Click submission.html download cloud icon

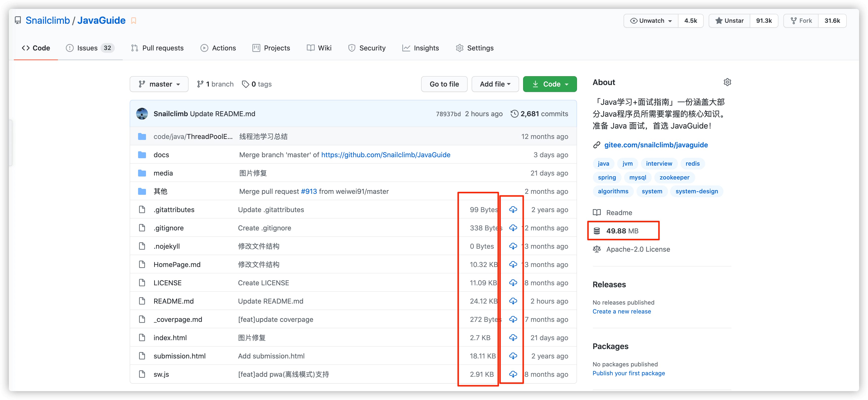pyautogui.click(x=513, y=356)
